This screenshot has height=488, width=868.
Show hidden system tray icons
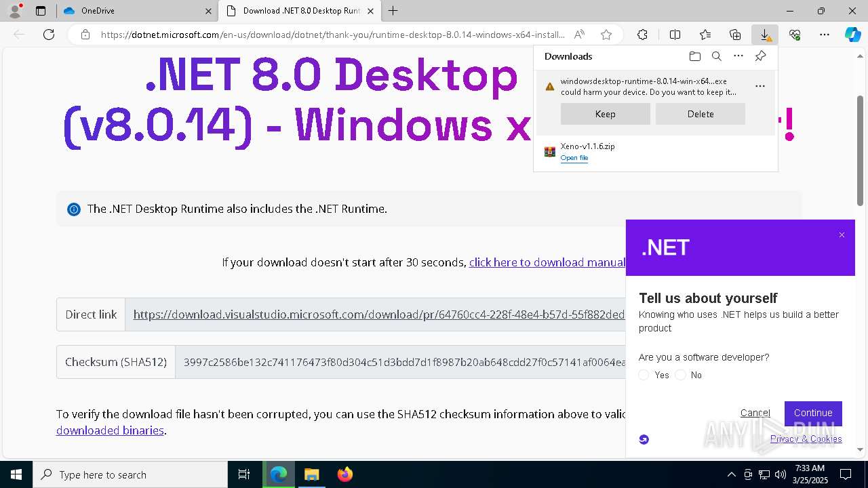click(731, 474)
